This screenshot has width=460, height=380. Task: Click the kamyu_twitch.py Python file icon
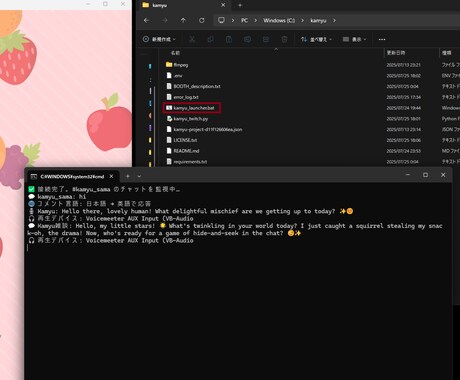[x=169, y=119]
